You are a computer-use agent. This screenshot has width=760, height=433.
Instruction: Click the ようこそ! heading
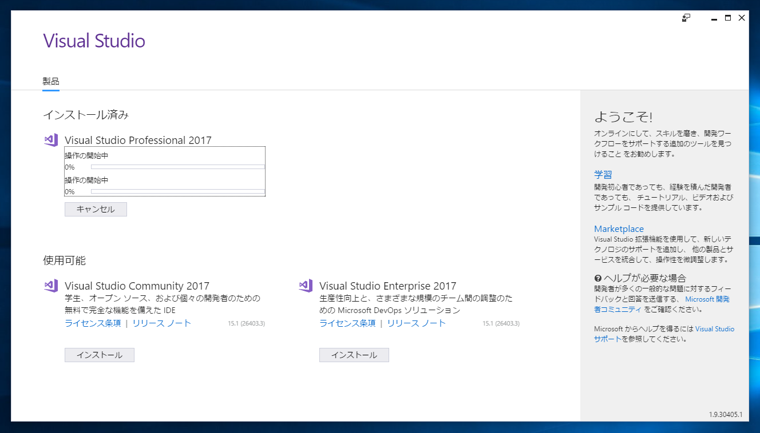click(623, 117)
